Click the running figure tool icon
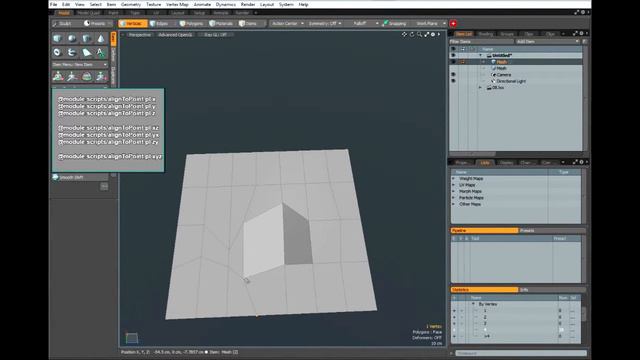The height and width of the screenshot is (360, 640). tap(72, 76)
